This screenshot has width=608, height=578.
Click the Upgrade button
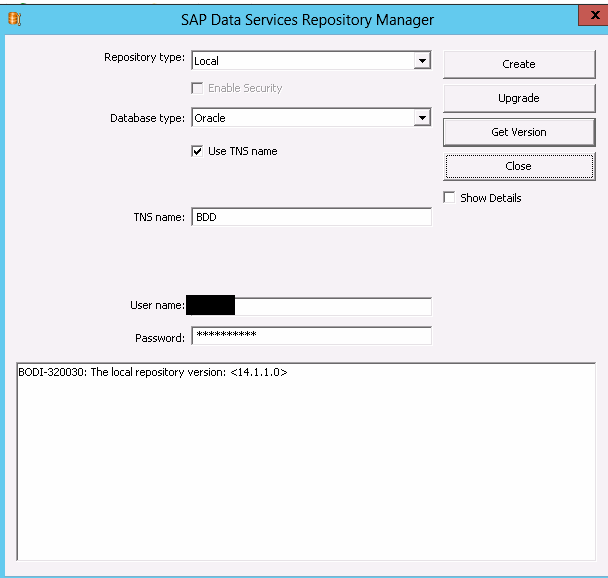[519, 98]
